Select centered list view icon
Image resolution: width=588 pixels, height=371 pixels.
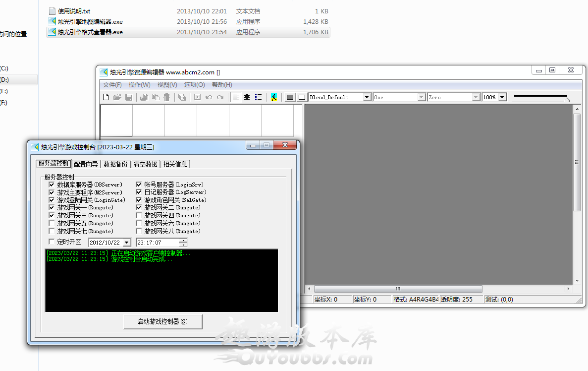[247, 97]
